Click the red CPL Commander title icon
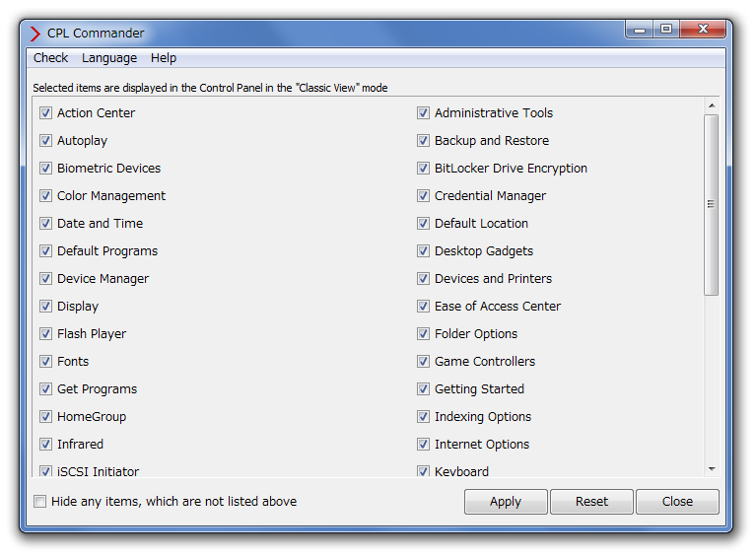 pos(34,34)
